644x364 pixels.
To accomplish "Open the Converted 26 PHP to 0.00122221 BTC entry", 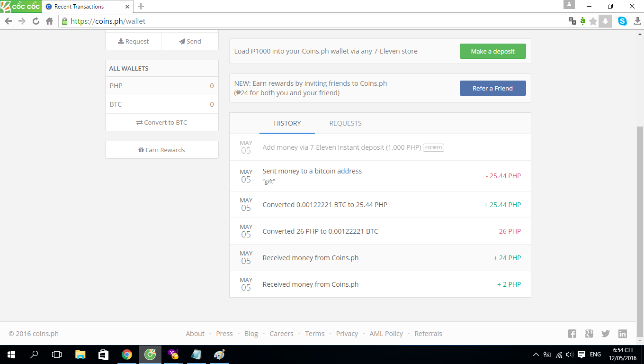I will (380, 231).
